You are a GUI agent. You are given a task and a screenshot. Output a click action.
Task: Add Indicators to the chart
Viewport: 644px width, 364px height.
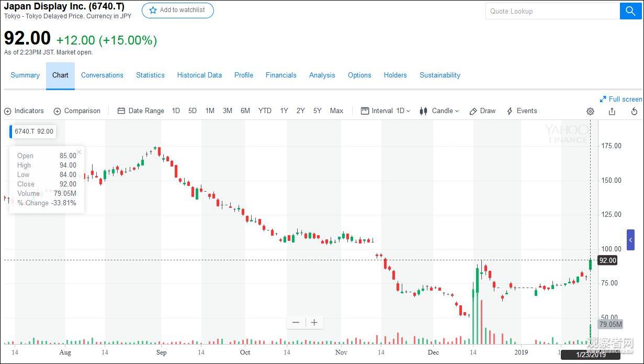pos(24,111)
